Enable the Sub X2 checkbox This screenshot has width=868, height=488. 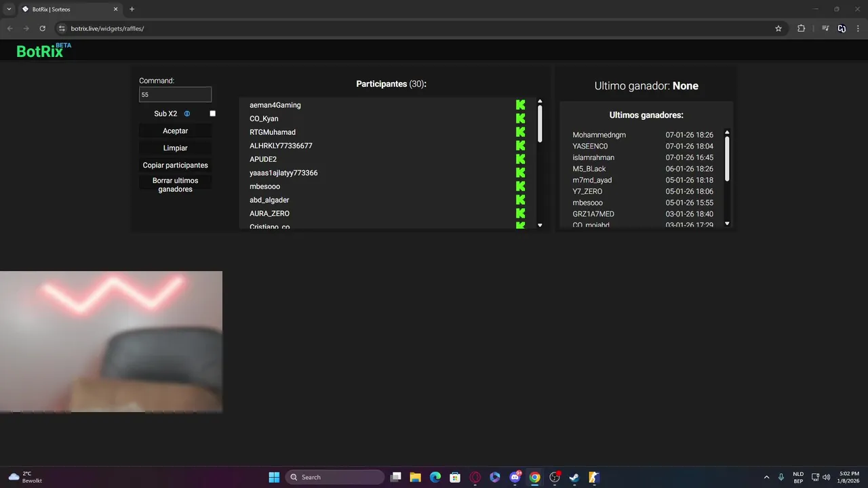212,114
